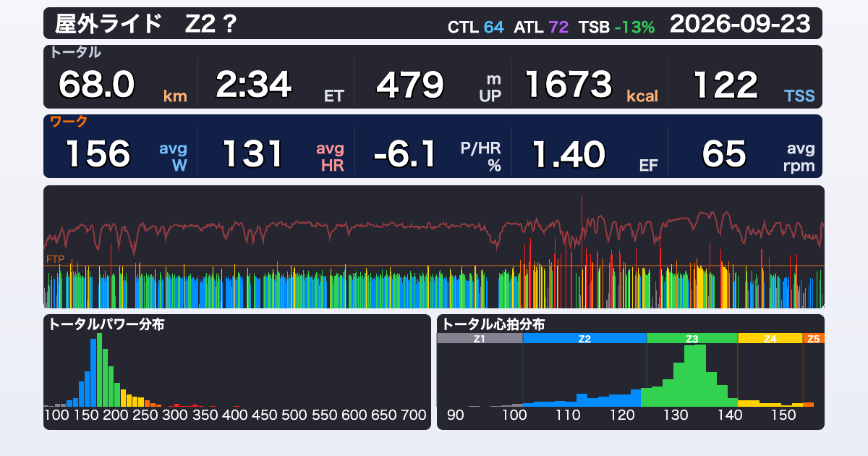Click the トータルパワー分布 histogram title
The height and width of the screenshot is (456, 868).
click(106, 324)
